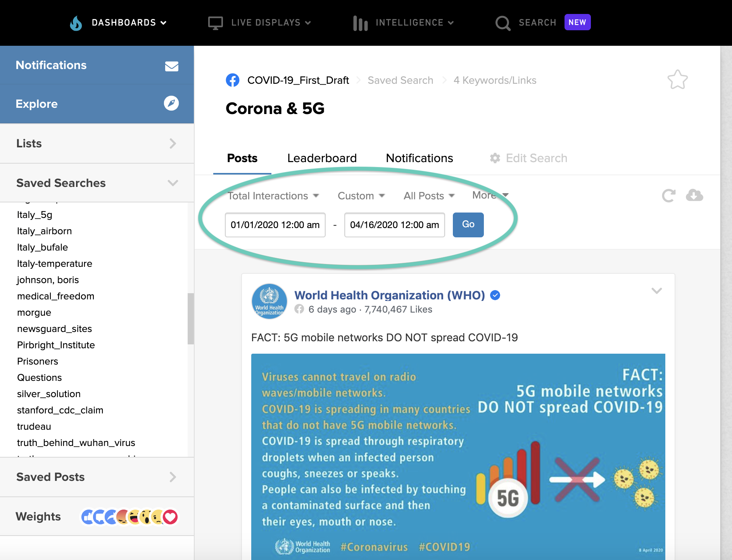Screen dimensions: 732x560
Task: Click the Notifications envelope icon
Action: [x=172, y=66]
